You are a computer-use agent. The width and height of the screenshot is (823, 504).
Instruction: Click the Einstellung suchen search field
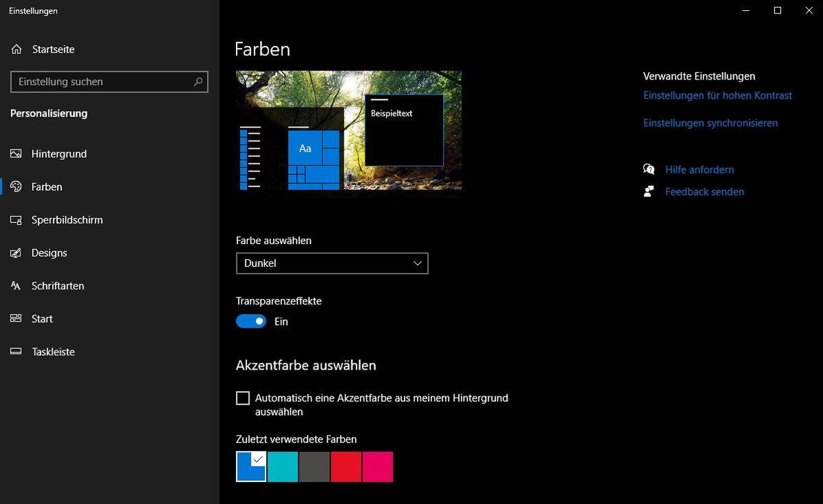click(x=109, y=82)
